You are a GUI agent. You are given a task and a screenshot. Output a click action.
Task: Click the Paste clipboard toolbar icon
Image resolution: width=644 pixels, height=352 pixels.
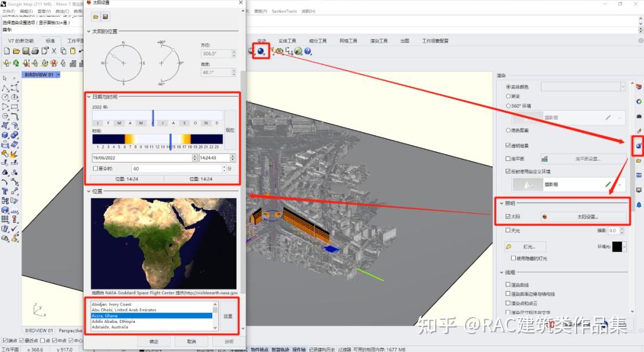coord(73,51)
